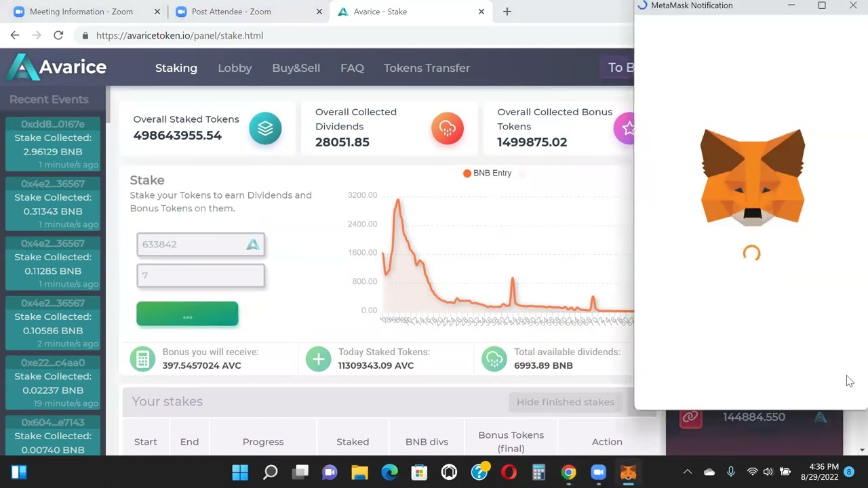This screenshot has height=488, width=868.
Task: Open File Explorer from the taskbar
Action: pos(359,472)
